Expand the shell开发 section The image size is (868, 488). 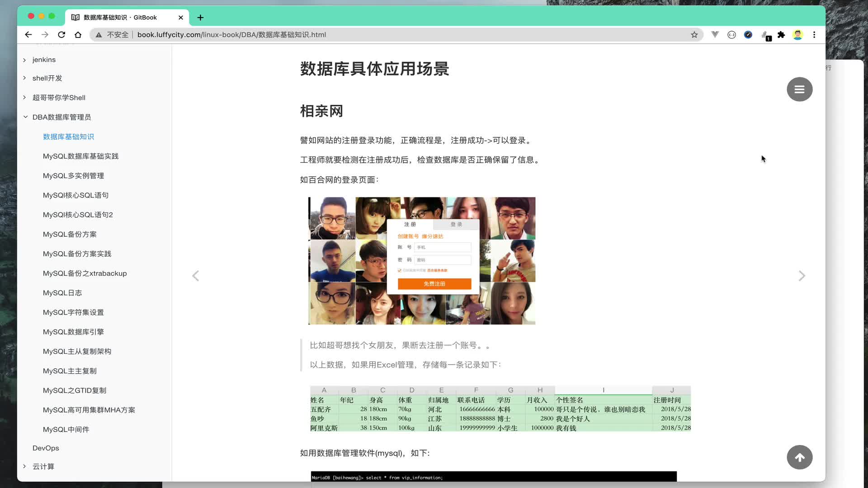click(x=24, y=78)
